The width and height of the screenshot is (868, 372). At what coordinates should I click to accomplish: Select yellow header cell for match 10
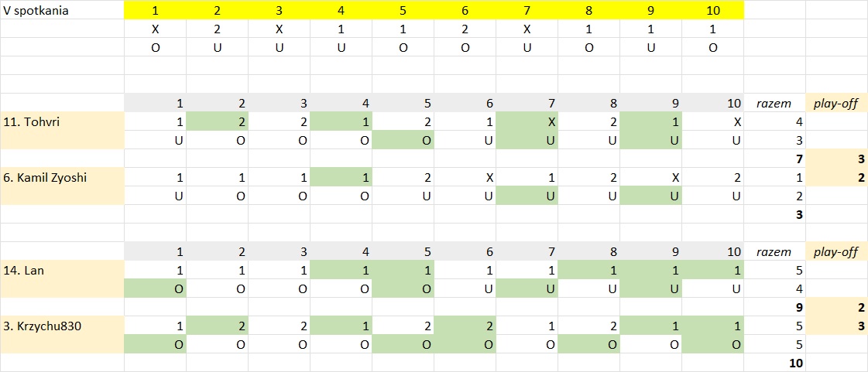(x=712, y=10)
